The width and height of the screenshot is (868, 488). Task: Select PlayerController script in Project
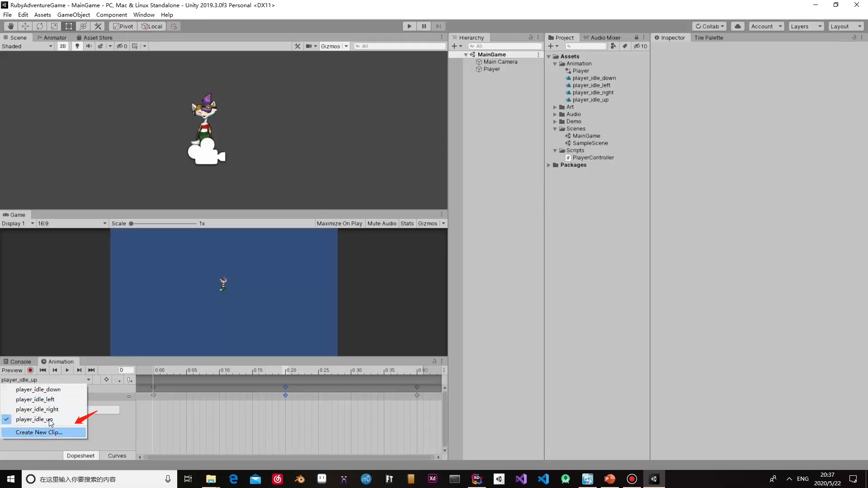pyautogui.click(x=593, y=158)
